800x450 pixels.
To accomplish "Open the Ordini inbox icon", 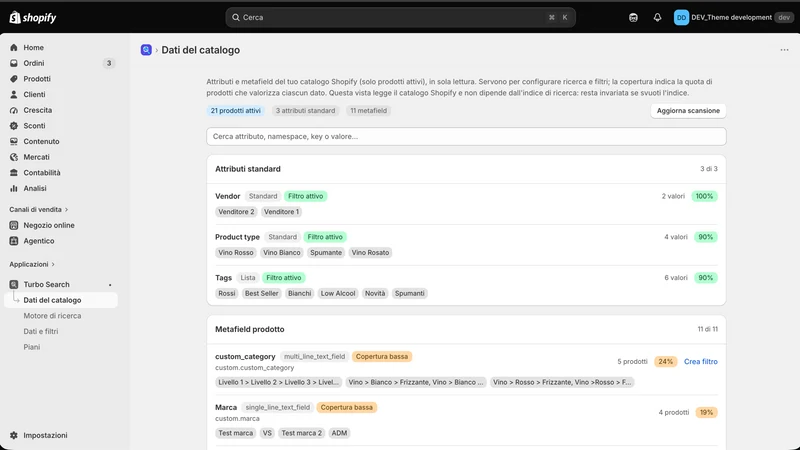I will point(14,63).
